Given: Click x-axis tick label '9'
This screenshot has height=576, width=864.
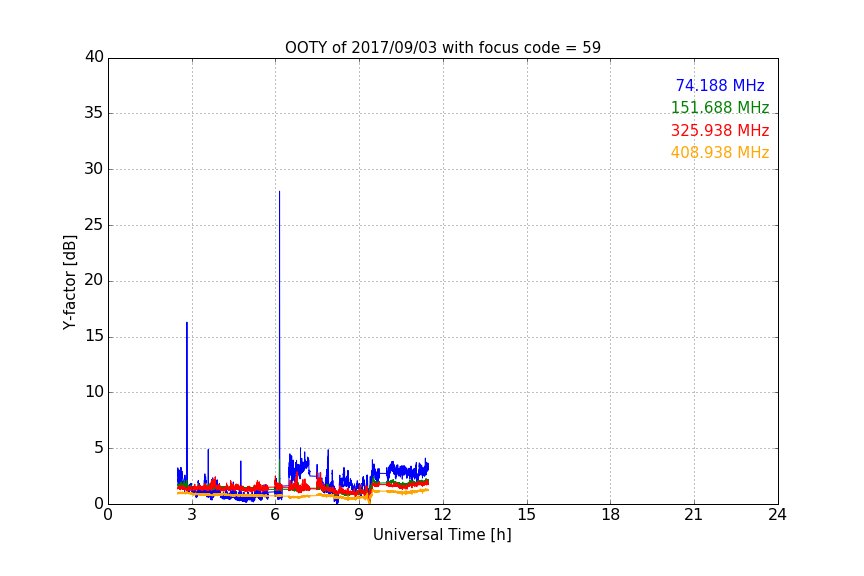Looking at the screenshot, I should point(359,515).
